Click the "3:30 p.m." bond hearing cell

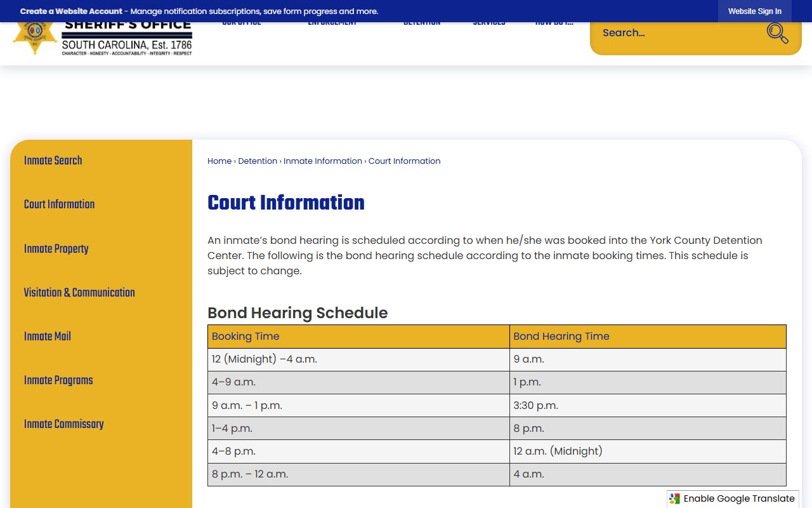(x=648, y=405)
